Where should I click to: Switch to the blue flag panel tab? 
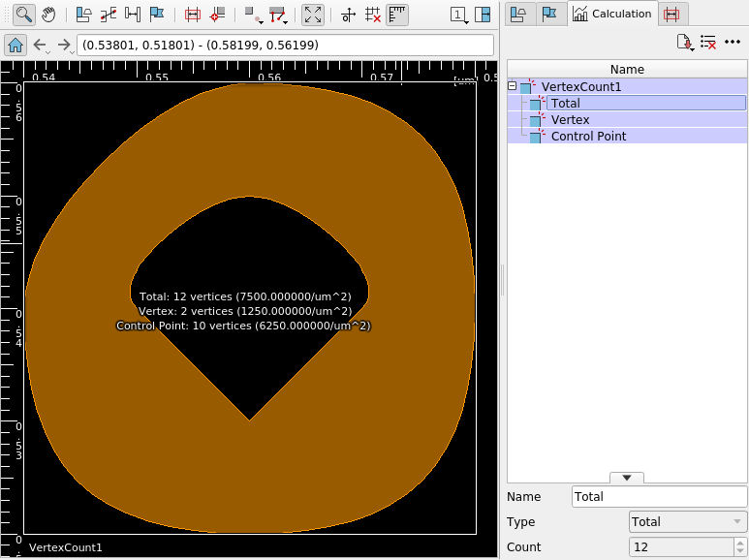point(550,15)
